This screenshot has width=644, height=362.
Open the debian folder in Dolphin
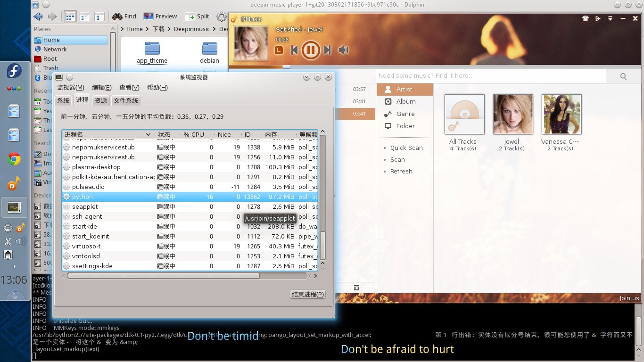209,53
